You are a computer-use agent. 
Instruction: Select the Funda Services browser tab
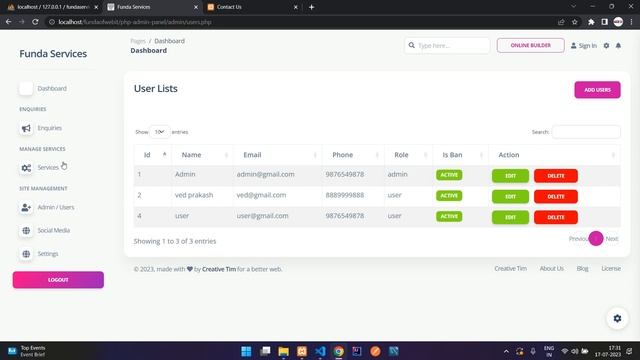[x=152, y=7]
